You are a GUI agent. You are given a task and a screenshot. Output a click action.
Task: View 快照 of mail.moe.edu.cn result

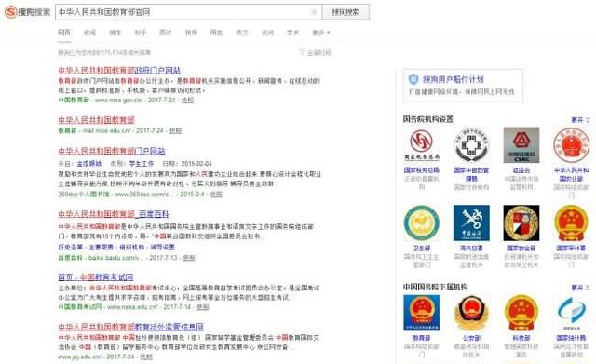click(x=175, y=130)
